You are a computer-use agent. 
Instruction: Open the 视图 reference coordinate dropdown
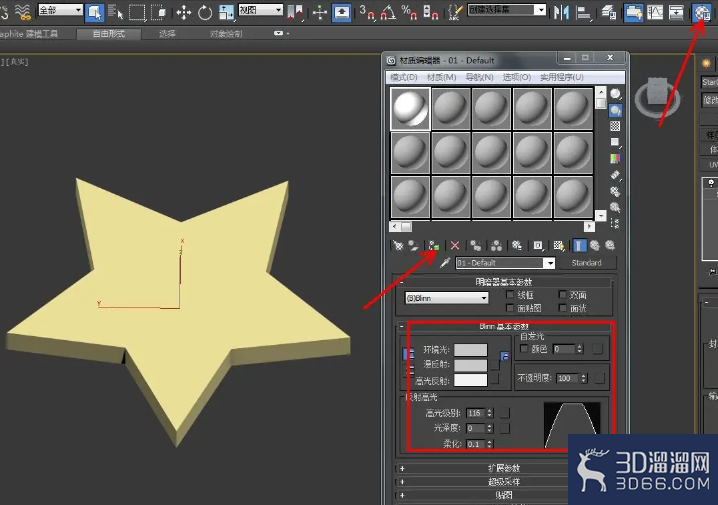(261, 10)
